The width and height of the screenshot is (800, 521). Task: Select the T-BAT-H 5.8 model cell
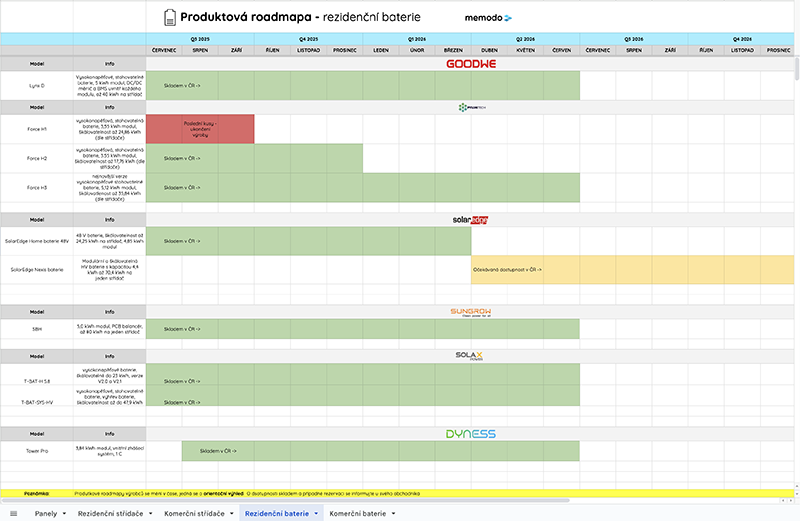[37, 374]
